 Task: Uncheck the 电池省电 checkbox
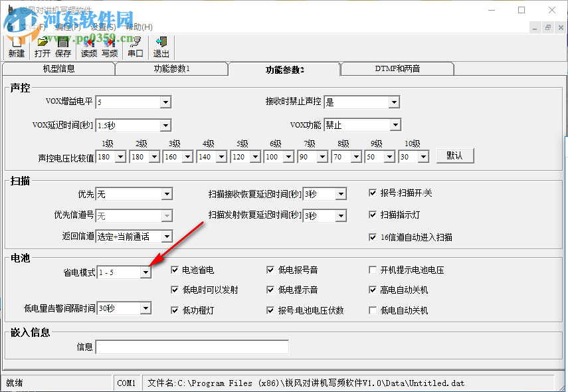coord(175,270)
